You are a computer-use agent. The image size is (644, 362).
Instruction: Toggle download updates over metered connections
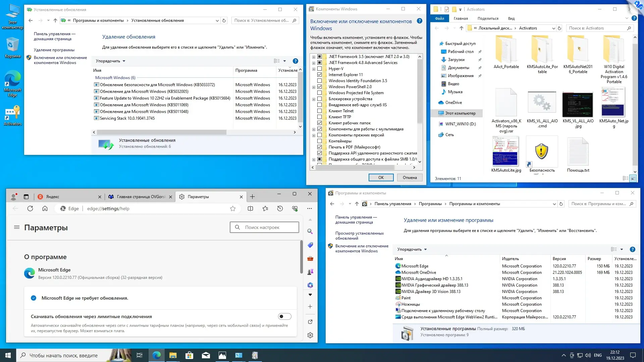(x=284, y=316)
